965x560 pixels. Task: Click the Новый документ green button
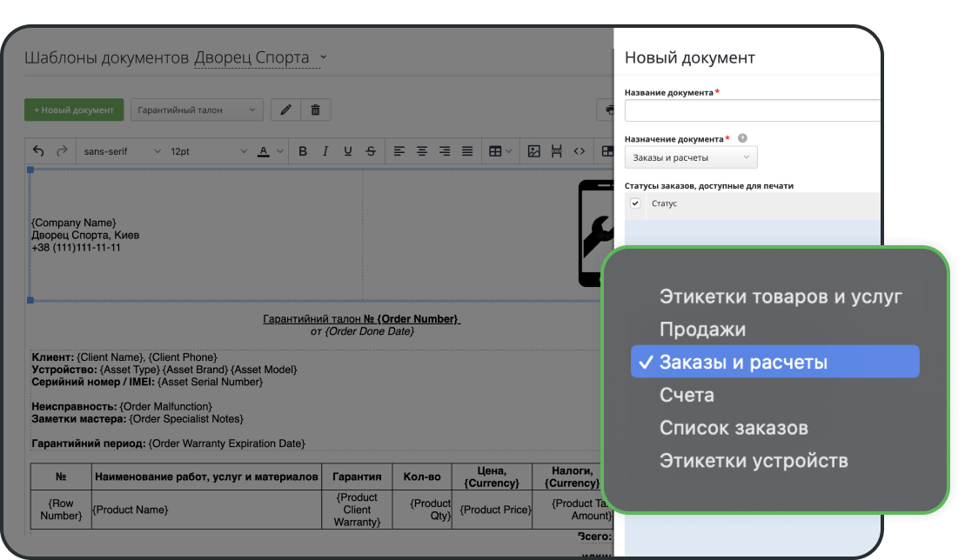tap(74, 110)
